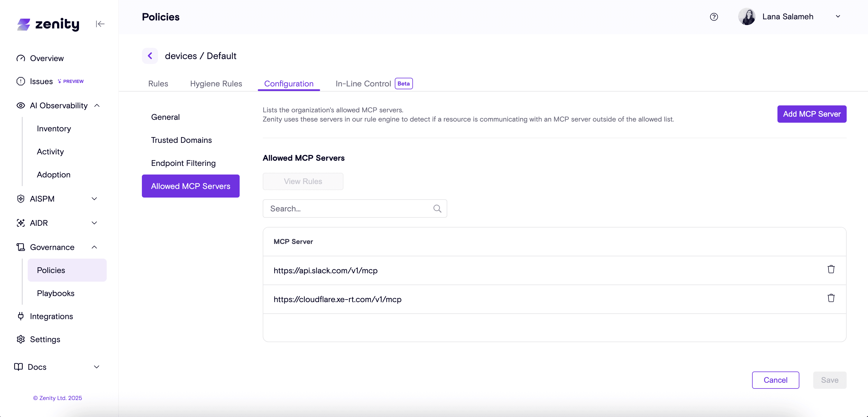Switch to the Hygiene Rules tab

pos(216,84)
